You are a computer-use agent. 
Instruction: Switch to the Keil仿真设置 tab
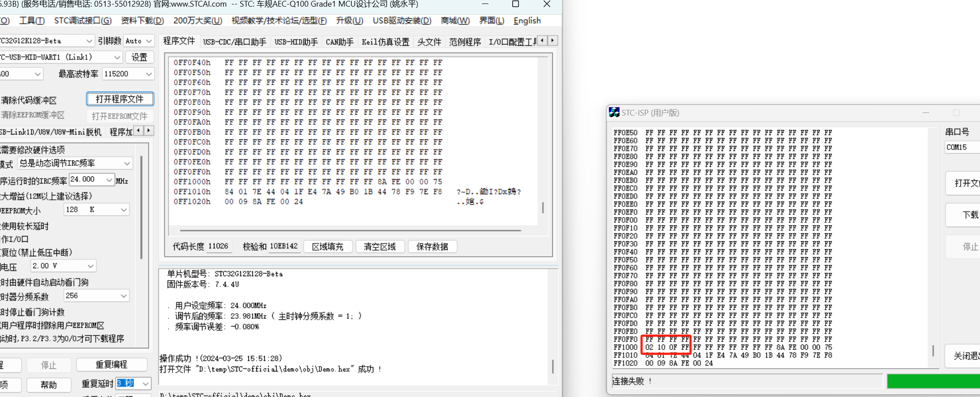pyautogui.click(x=385, y=42)
